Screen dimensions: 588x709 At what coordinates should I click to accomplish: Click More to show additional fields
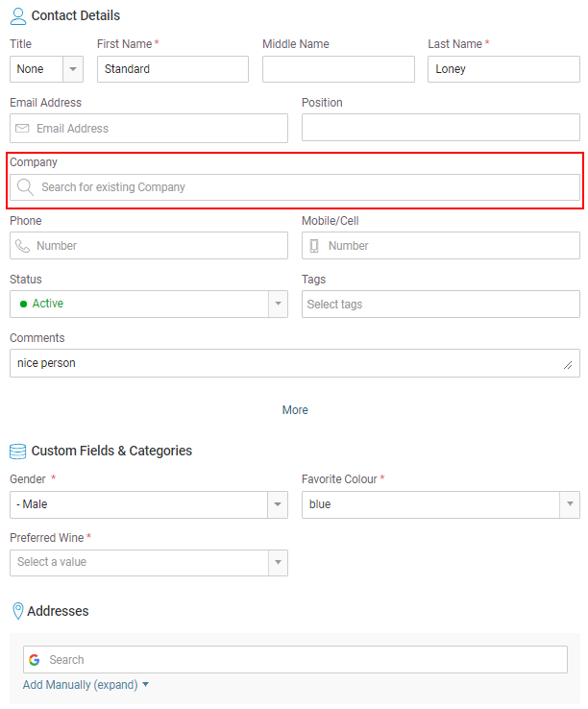(295, 410)
